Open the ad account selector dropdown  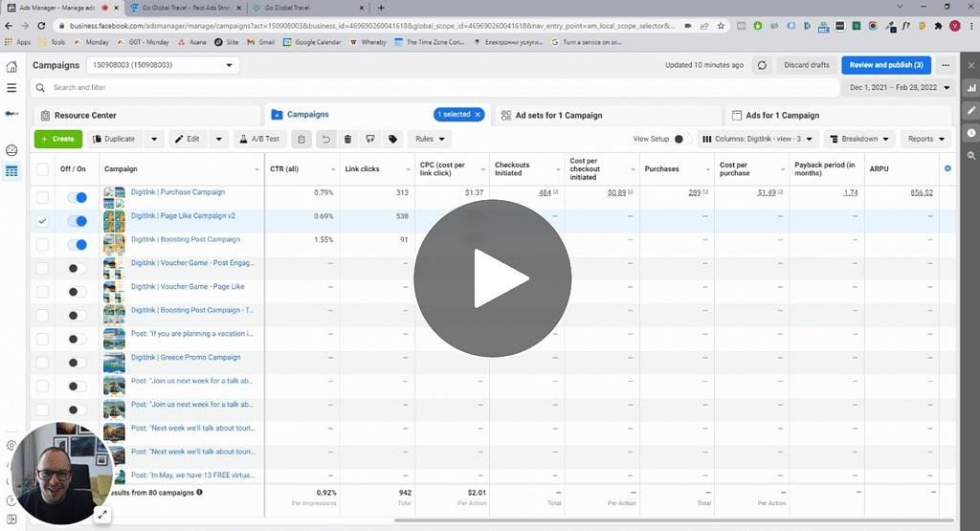coord(162,65)
